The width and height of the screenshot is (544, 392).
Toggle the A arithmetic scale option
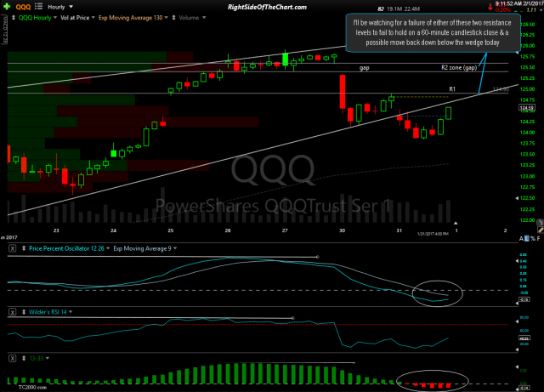(x=521, y=239)
